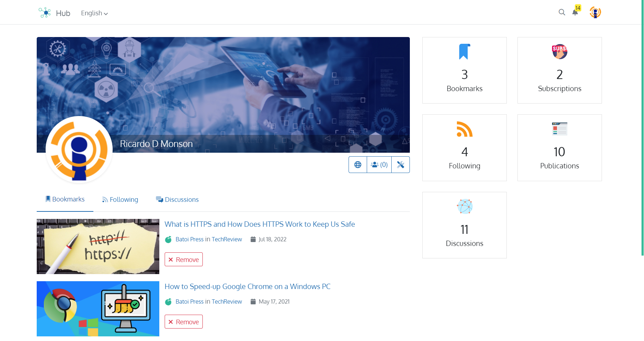
Task: Open the Google Chrome article thumbnail
Action: pyautogui.click(x=98, y=309)
